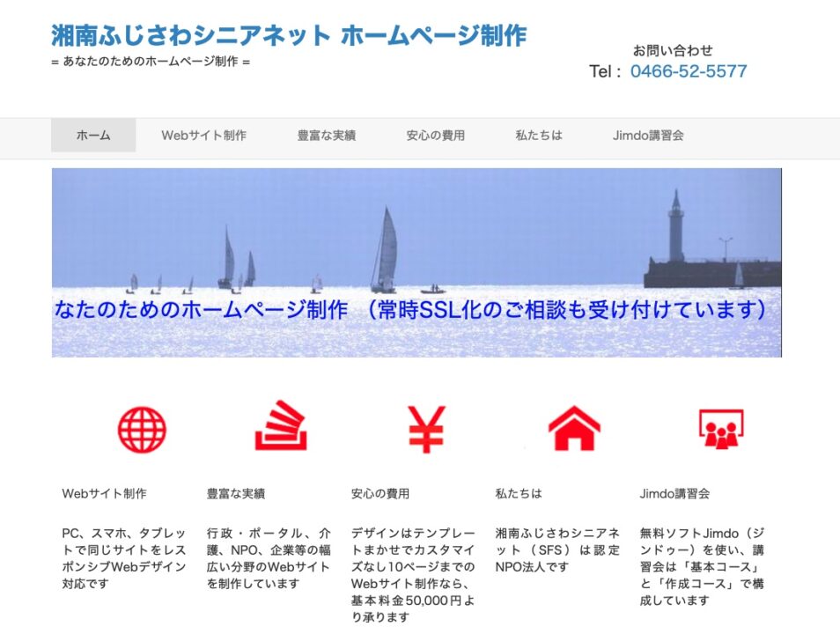This screenshot has height=634, width=840.
Task: Click the Webサイト制作 heading below the globe
Action: point(105,493)
